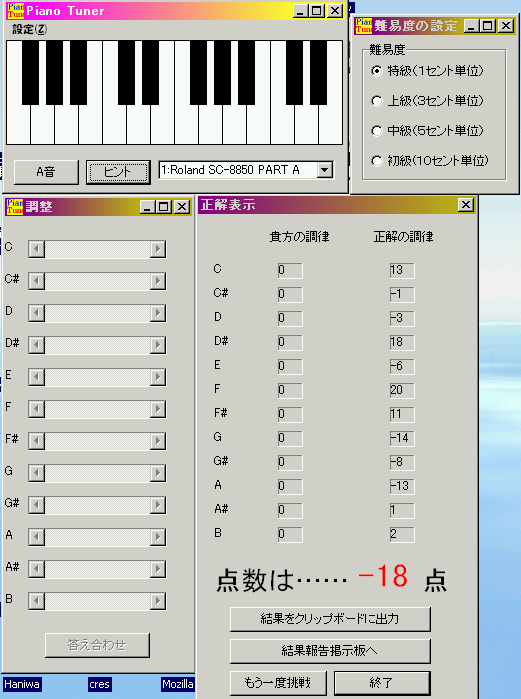This screenshot has width=521, height=699.
Task: Click the A# tuning slider track
Action: pyautogui.click(x=97, y=569)
